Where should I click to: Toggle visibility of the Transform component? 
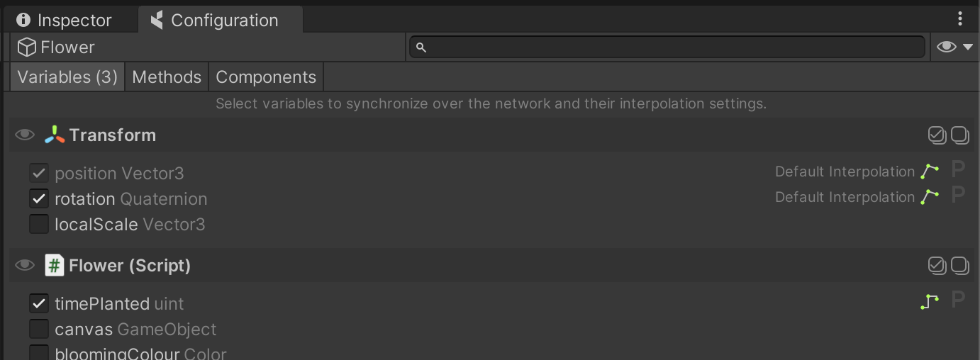coord(25,135)
